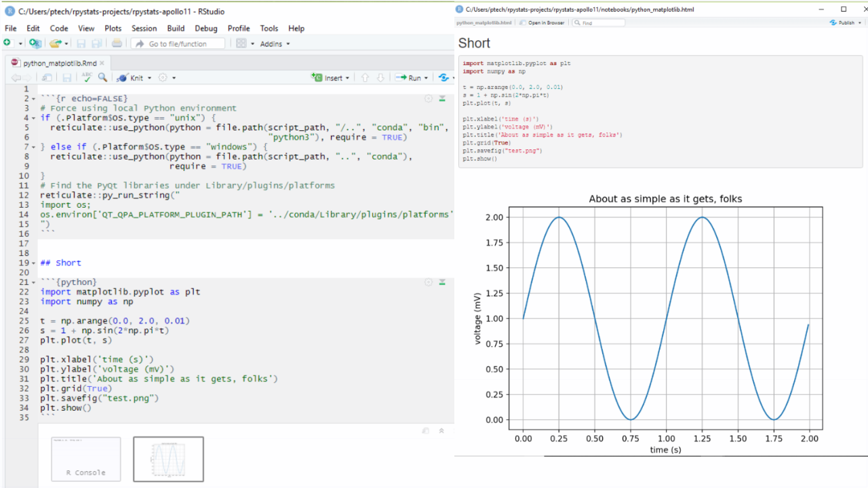Click the Save All icon
The height and width of the screenshot is (488, 868).
click(x=96, y=44)
